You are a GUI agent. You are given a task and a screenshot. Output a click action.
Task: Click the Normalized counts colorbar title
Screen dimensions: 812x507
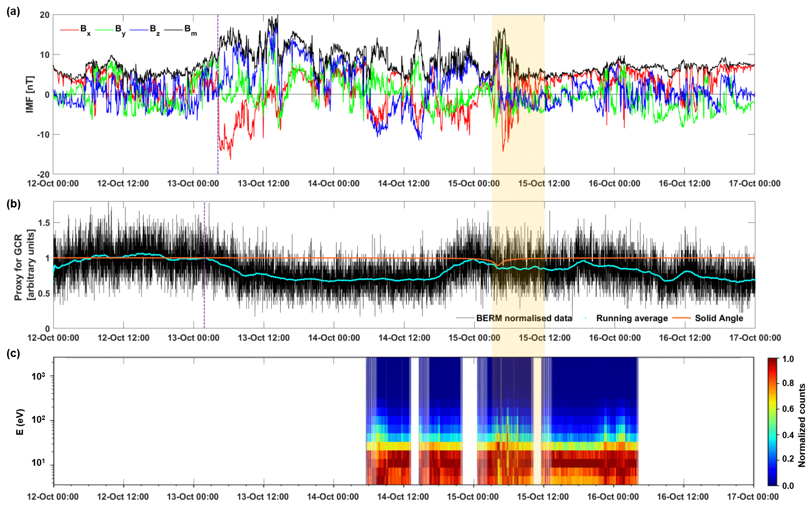[802, 425]
